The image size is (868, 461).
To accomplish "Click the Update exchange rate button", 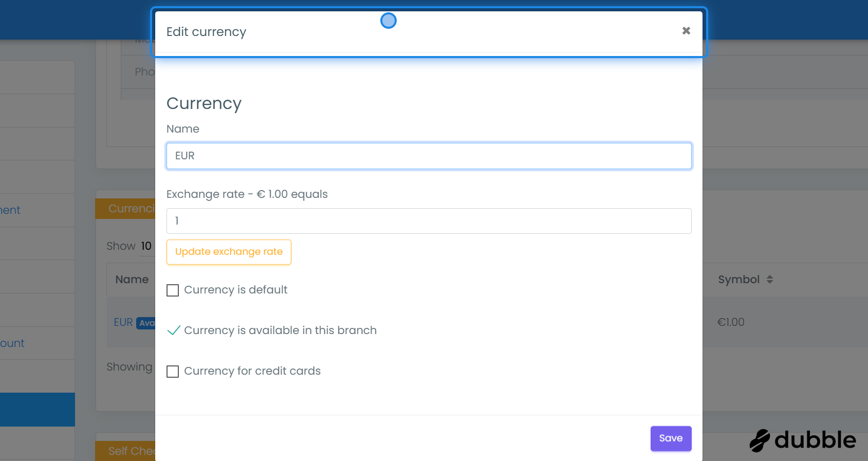I will (229, 252).
